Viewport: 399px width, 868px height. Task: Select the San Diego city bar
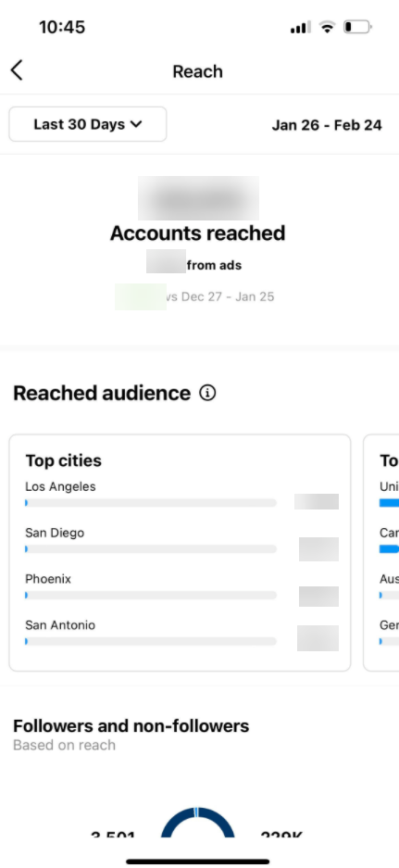[151, 549]
